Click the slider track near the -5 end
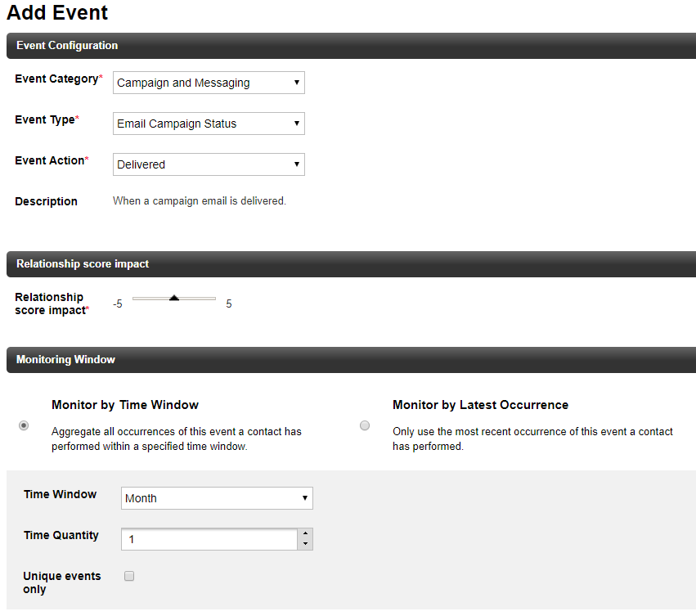 [139, 299]
